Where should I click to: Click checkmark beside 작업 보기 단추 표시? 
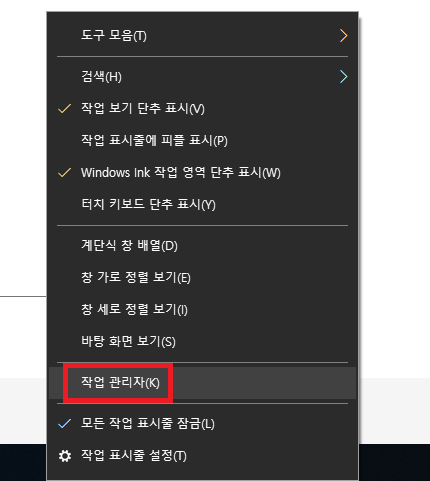tap(64, 108)
